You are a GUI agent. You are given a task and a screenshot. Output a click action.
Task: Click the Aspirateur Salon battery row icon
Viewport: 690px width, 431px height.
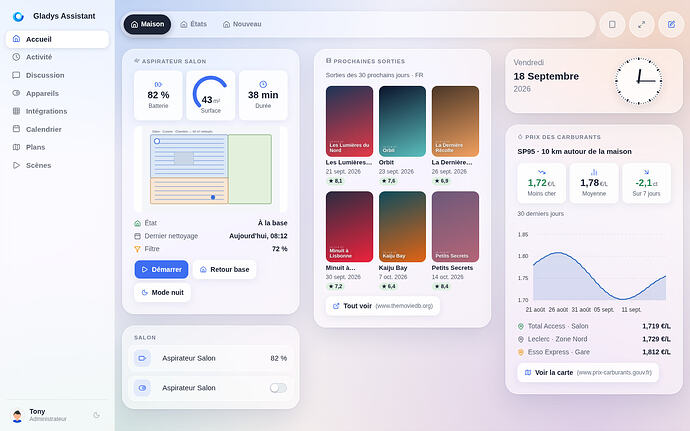pyautogui.click(x=142, y=358)
